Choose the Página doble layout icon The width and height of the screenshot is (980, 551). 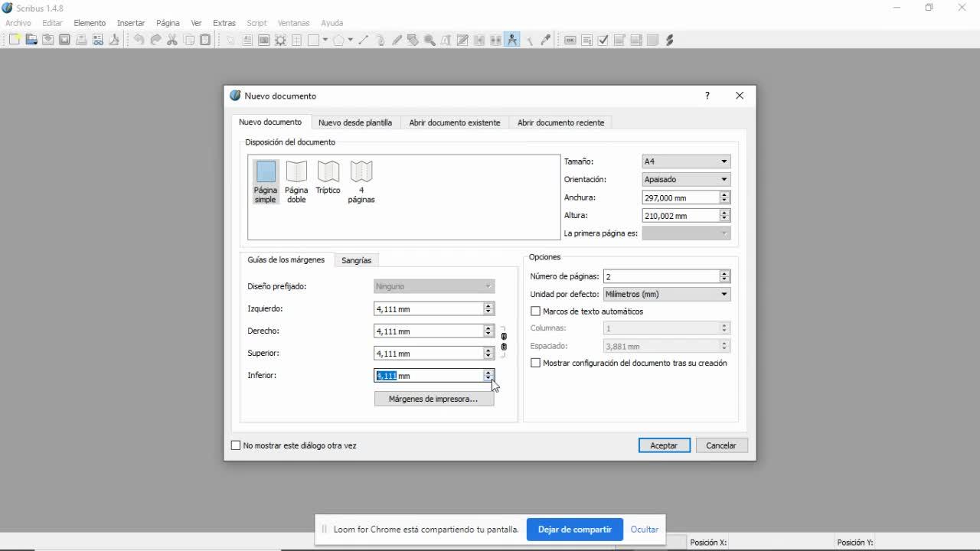296,181
